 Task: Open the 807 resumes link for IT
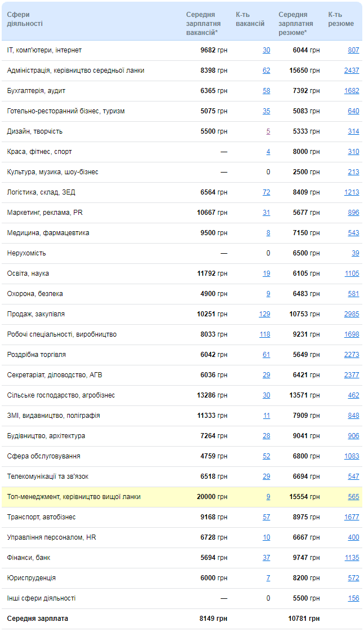point(353,50)
